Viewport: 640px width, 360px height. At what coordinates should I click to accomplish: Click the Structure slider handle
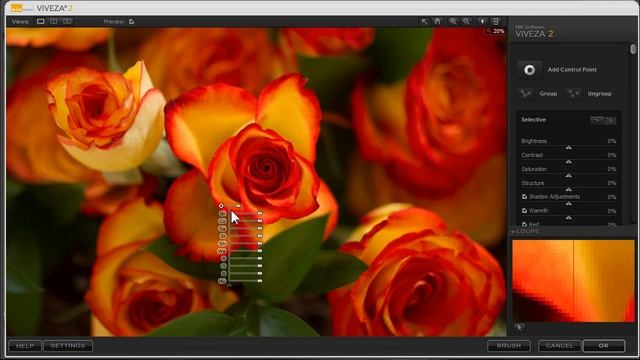(x=569, y=189)
